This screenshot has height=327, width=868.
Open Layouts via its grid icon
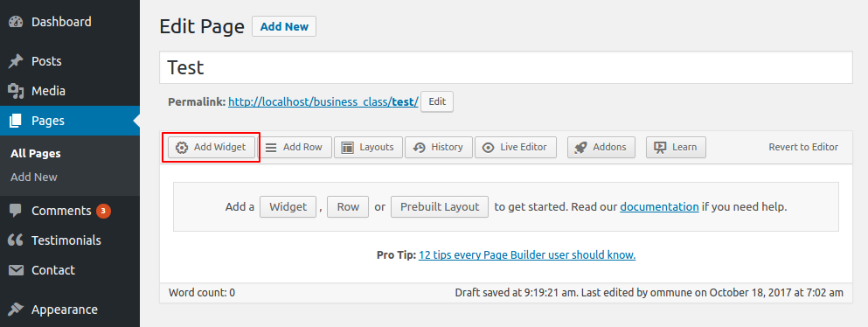(348, 147)
